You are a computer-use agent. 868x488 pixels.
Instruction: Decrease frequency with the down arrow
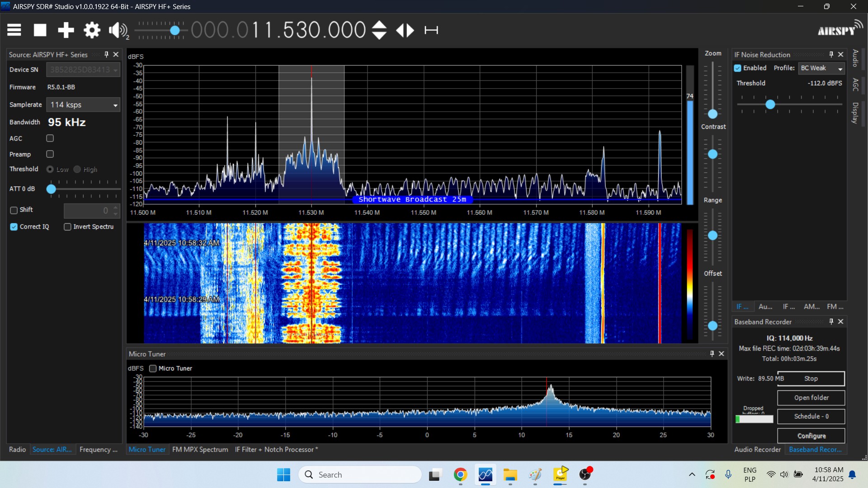(x=379, y=36)
